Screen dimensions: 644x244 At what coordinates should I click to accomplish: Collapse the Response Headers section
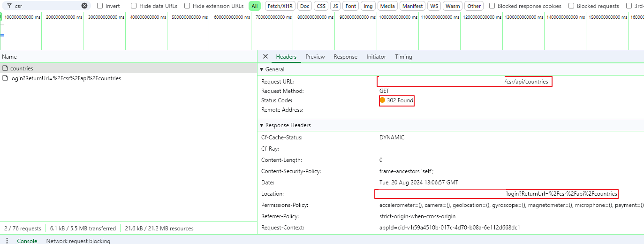coord(262,126)
